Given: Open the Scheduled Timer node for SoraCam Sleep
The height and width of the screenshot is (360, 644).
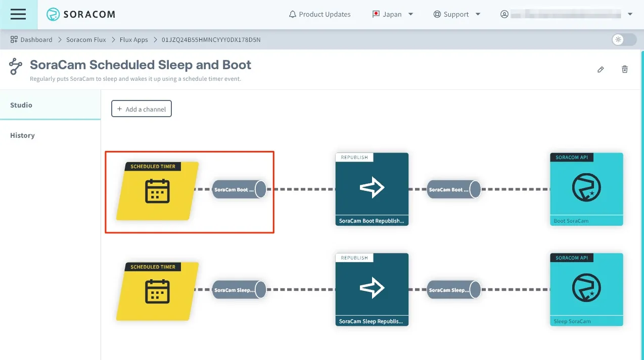Looking at the screenshot, I should coord(157,292).
